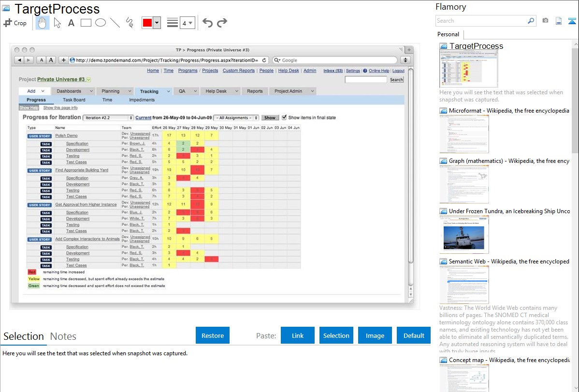Click the Restore button
The width and height of the screenshot is (579, 392).
pos(213,335)
